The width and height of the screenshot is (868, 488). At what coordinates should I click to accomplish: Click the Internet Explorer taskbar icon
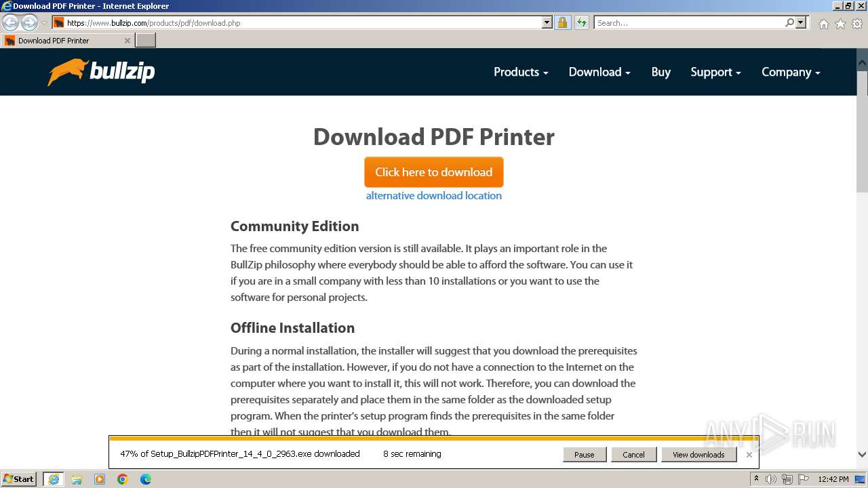pyautogui.click(x=53, y=479)
